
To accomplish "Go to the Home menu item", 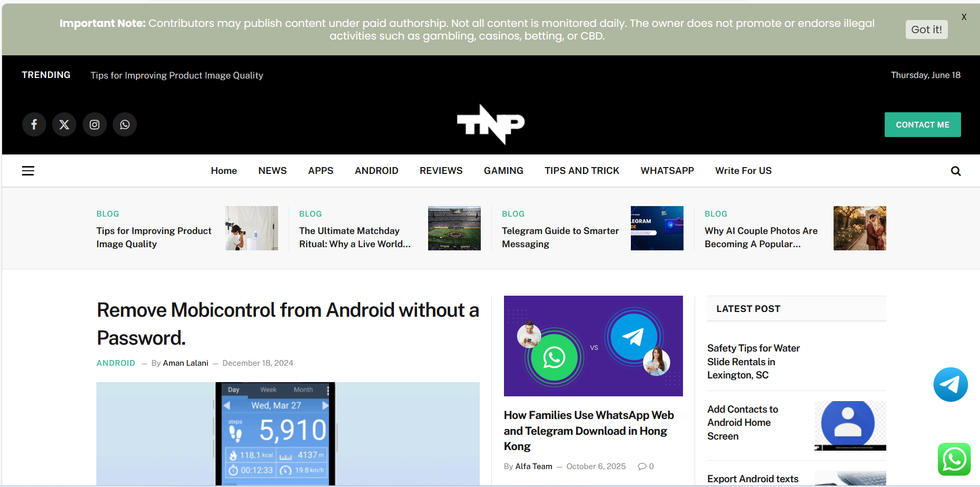I will pos(224,171).
